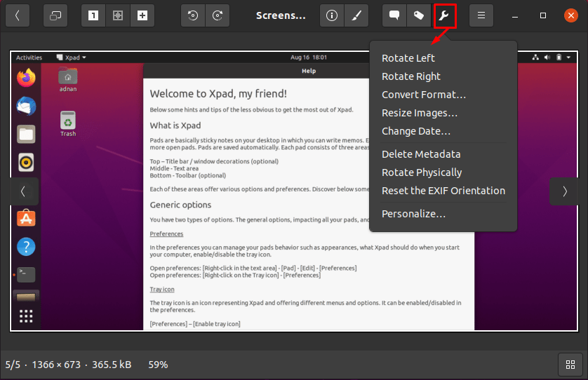Click the What is Xpad heading
This screenshot has width=588, height=380.
click(175, 125)
